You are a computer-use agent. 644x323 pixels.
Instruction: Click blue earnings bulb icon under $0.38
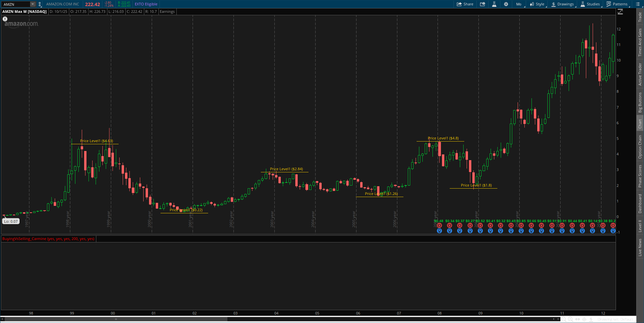point(603,231)
